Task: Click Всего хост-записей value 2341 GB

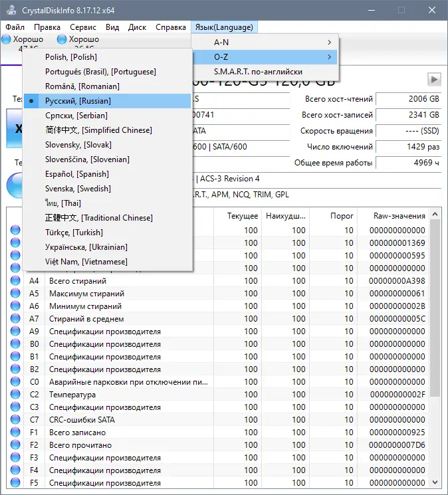Action: pos(409,115)
